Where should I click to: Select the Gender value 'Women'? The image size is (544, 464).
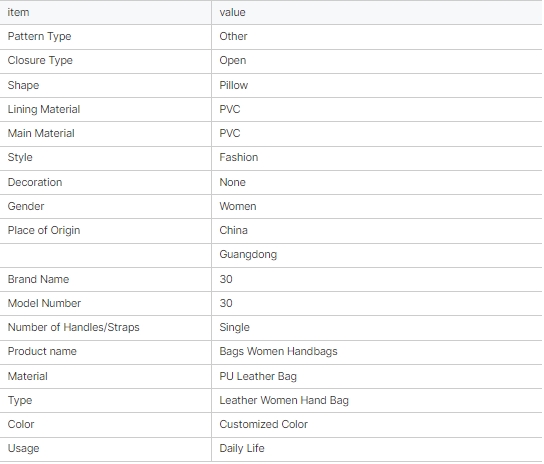(238, 206)
